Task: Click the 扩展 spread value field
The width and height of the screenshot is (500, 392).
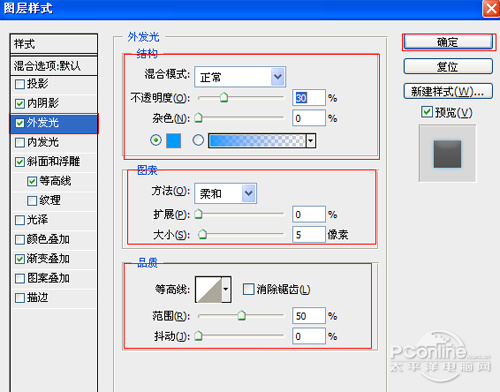Action: pyautogui.click(x=309, y=214)
